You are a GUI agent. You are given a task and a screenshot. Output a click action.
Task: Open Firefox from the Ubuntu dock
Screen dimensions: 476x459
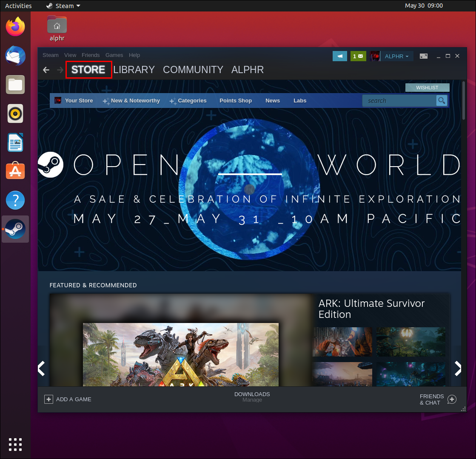pos(15,27)
